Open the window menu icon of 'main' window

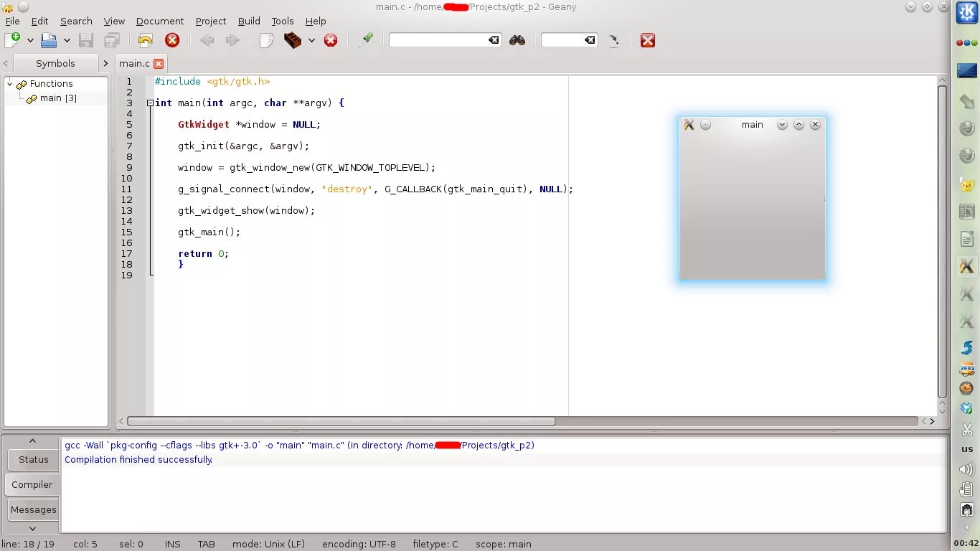pyautogui.click(x=689, y=124)
